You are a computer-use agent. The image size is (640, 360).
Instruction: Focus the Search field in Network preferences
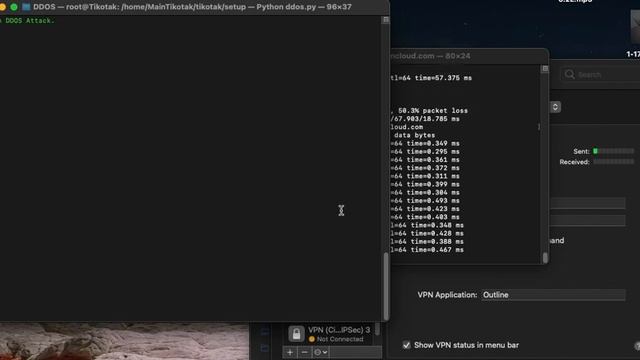[x=600, y=75]
